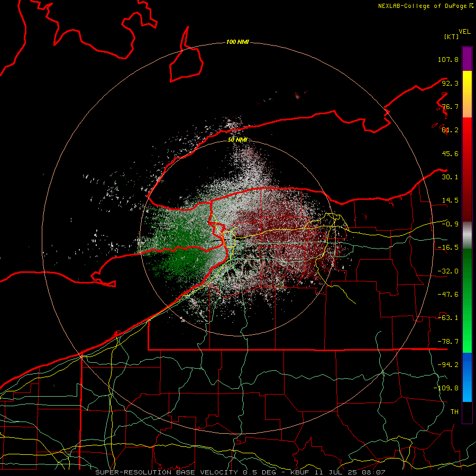Click the red segment of the color bar

click(467, 170)
